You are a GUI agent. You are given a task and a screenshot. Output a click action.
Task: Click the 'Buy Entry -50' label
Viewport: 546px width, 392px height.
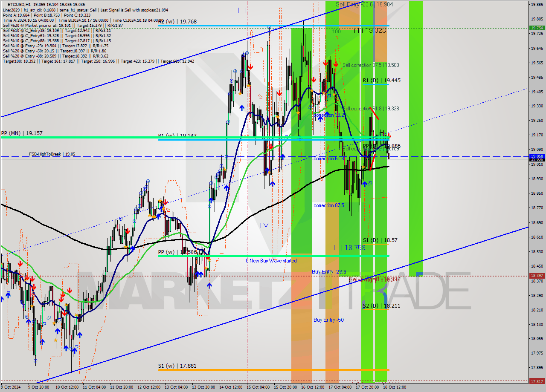(328, 320)
